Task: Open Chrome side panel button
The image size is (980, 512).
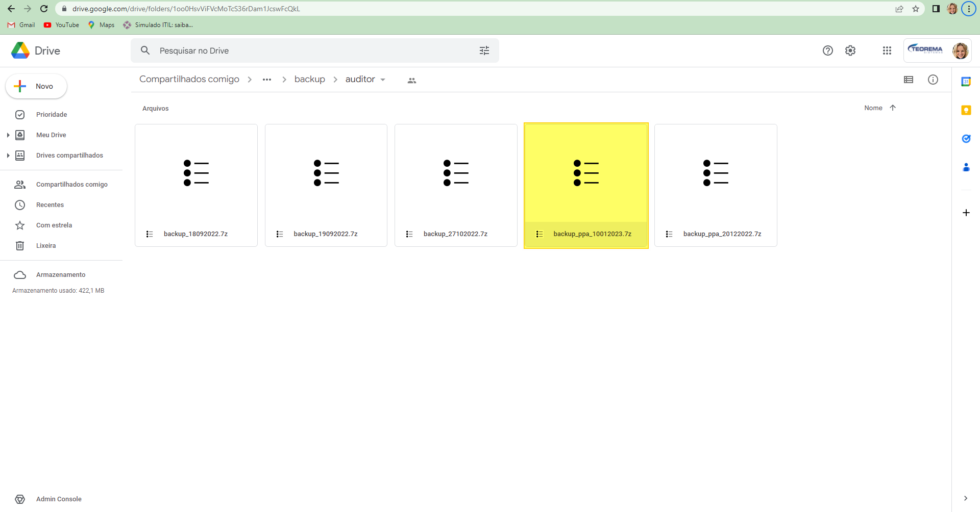Action: click(x=936, y=9)
